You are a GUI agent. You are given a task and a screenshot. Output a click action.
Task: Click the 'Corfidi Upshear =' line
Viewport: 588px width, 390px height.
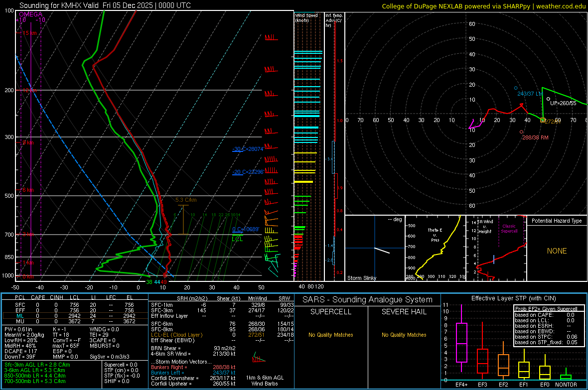coord(193,384)
